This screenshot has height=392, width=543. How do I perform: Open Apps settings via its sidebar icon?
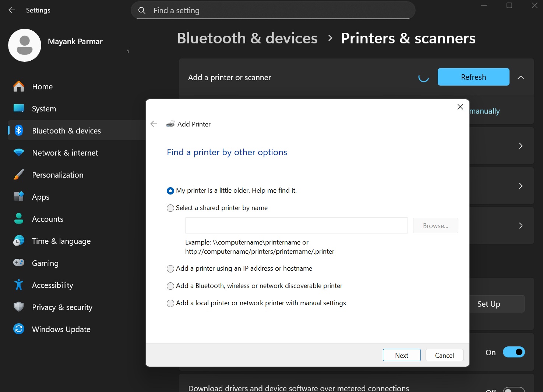click(18, 197)
